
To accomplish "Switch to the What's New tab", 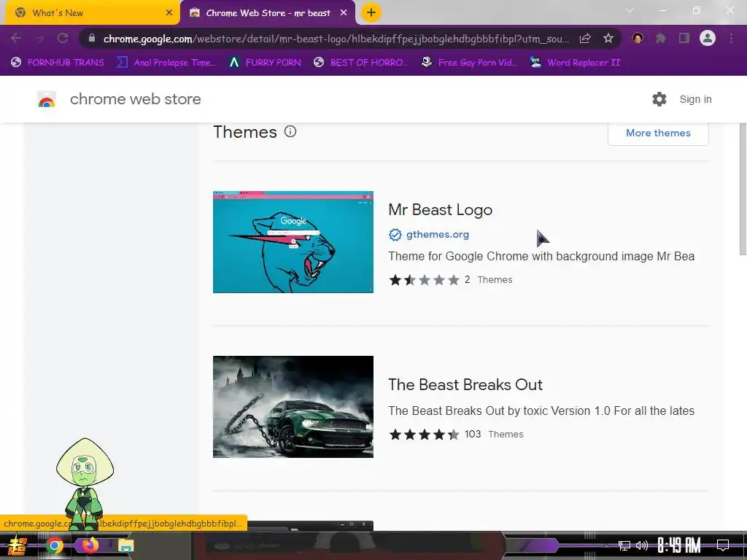I will (x=90, y=13).
